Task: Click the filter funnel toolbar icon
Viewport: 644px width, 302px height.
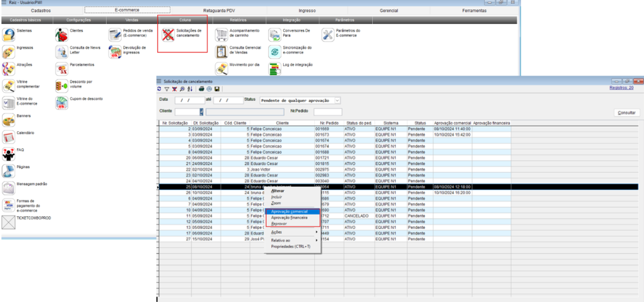Action: (167, 89)
